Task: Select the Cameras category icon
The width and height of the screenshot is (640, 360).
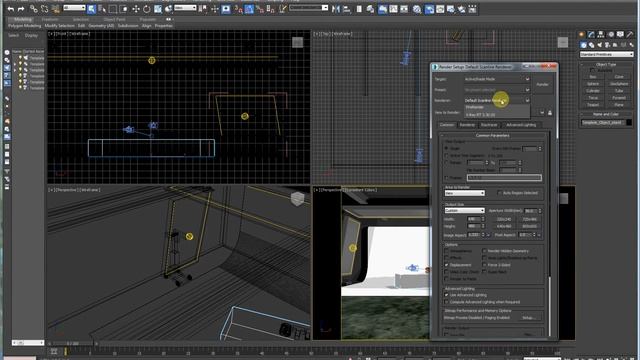Action: click(x=607, y=45)
